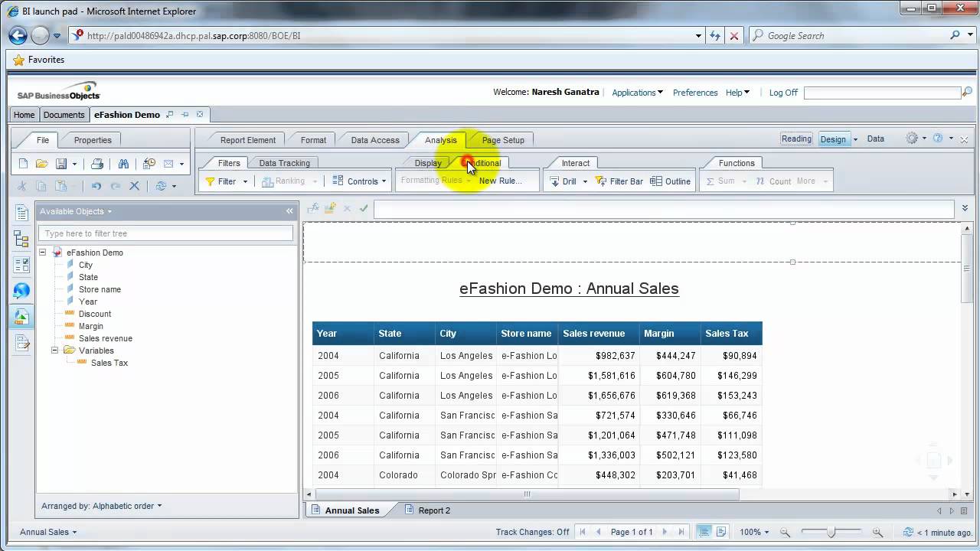Screen dimensions: 980x551
Task: Collapse the eFashion Demo tree node
Action: (43, 253)
